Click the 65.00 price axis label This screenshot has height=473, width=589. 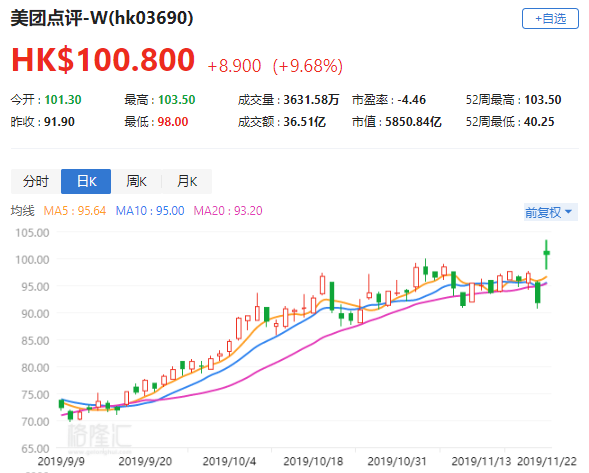(35, 449)
